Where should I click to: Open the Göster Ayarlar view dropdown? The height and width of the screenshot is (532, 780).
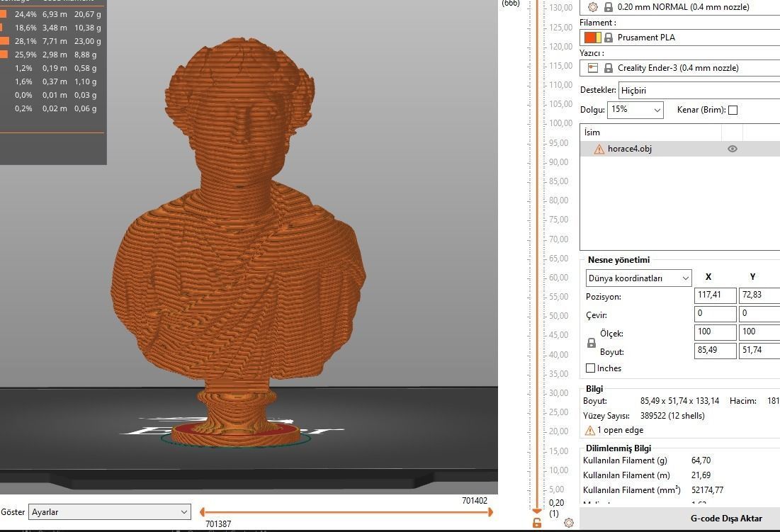(109, 511)
